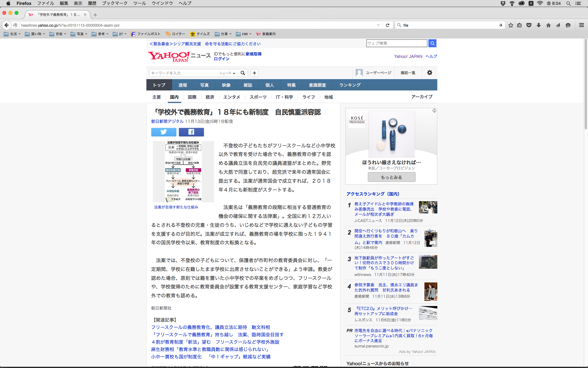Open the Firefox downloads arrow icon
Screen dimensions: 588x368
539,25
